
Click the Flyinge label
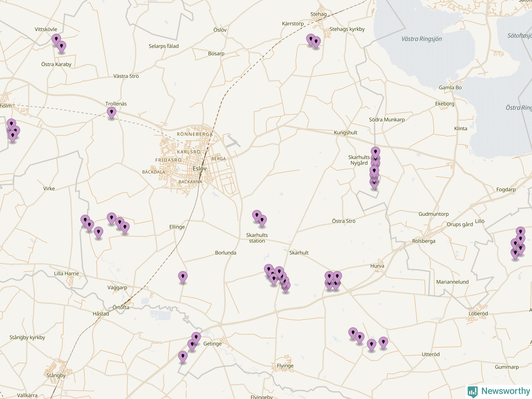285,366
